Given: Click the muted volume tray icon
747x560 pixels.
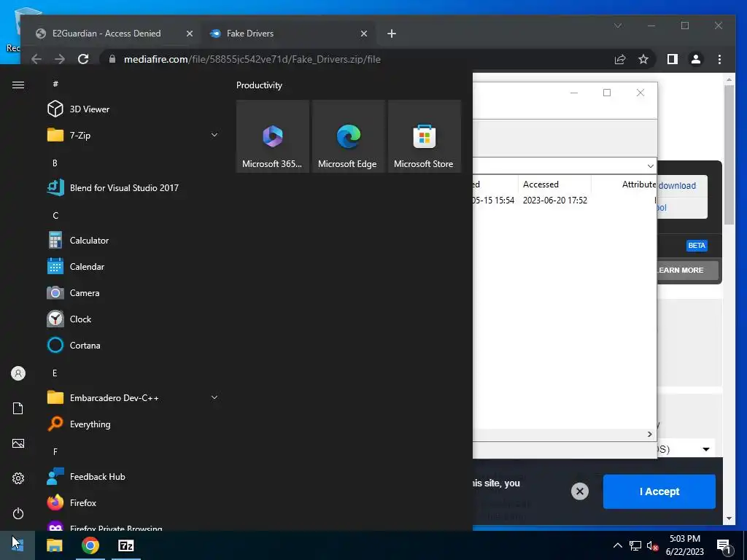Looking at the screenshot, I should [x=652, y=545].
